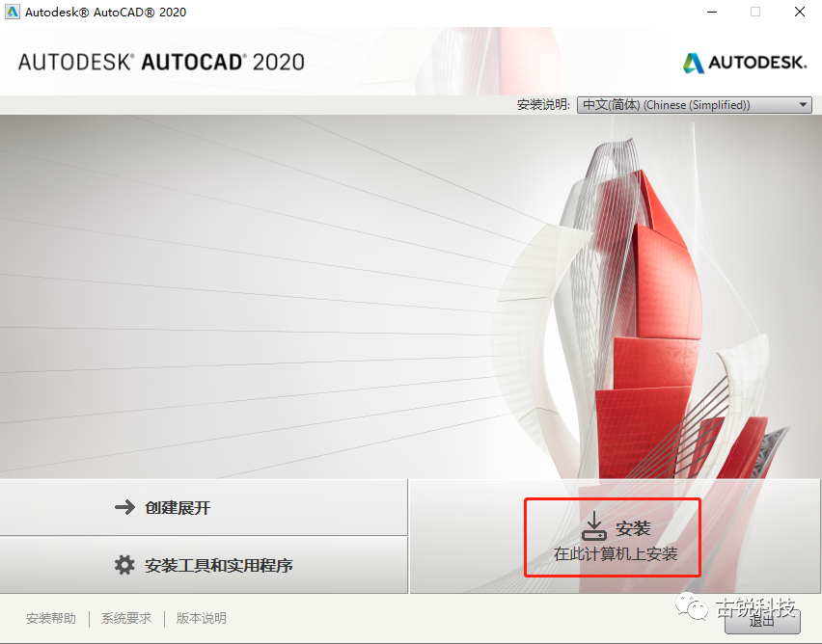Click the AUTODESK AUTOCAD 2020 logo
The image size is (822, 644).
(160, 61)
